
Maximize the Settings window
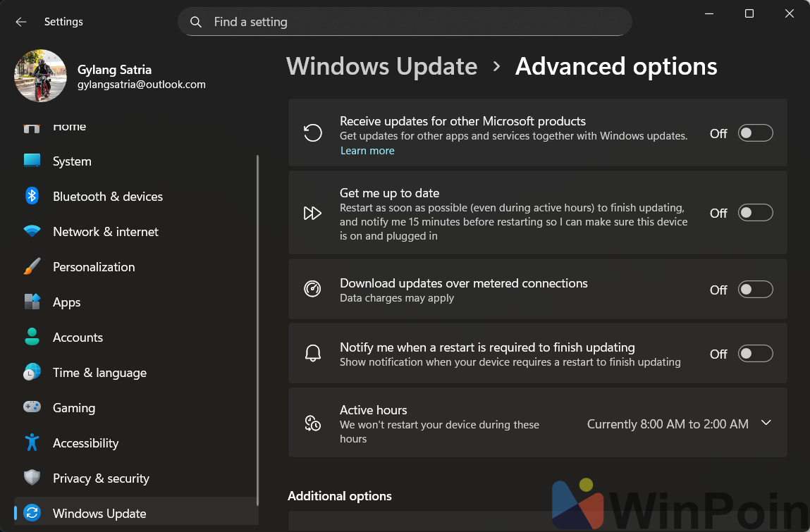[x=749, y=14]
